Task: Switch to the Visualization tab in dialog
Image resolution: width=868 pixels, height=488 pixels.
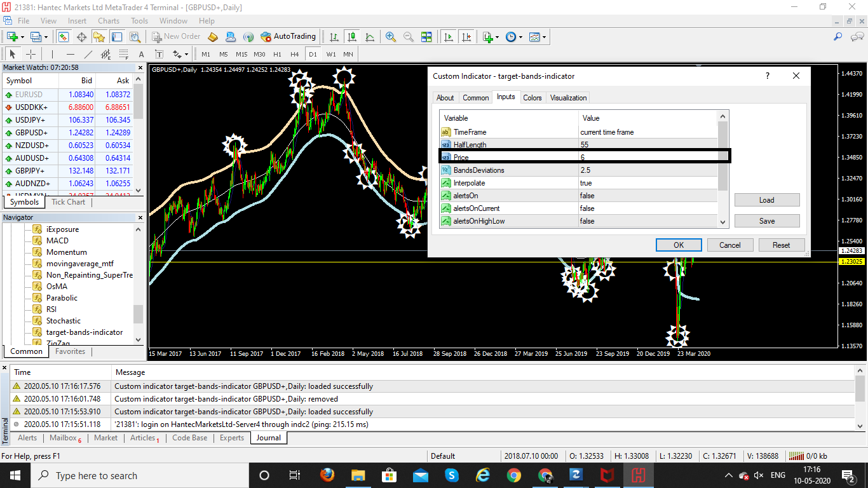Action: (x=569, y=97)
